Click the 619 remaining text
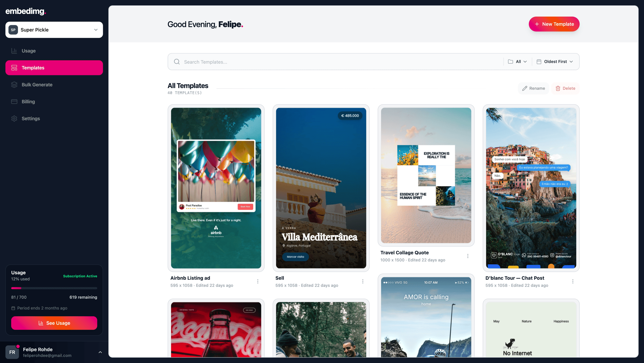The image size is (644, 363). tap(83, 298)
